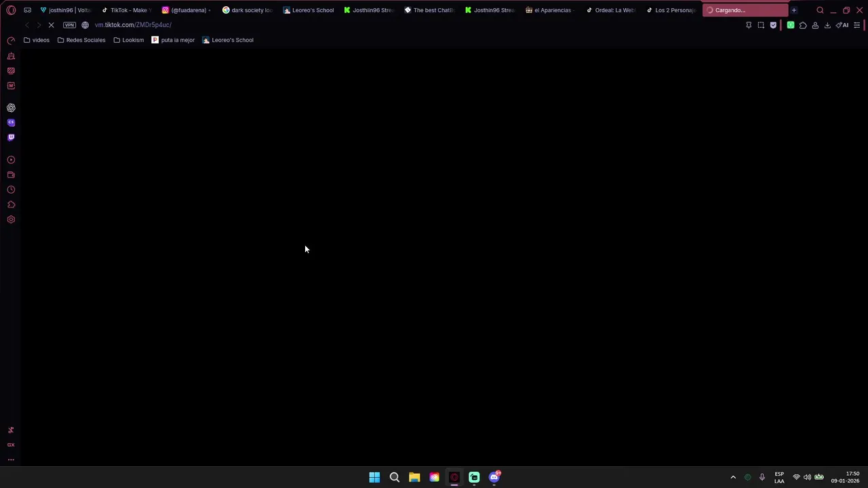Switch to Ordeal: La Web tab
This screenshot has width=868, height=488.
point(610,10)
